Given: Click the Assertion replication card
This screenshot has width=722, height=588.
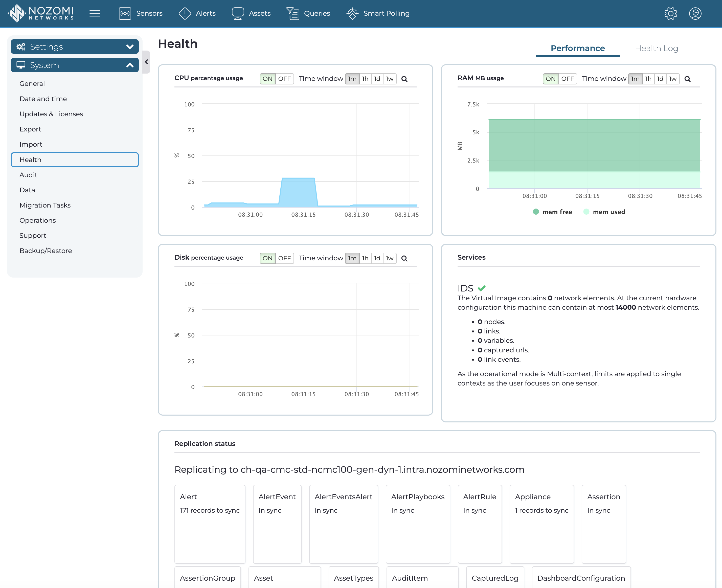Looking at the screenshot, I should click(603, 524).
